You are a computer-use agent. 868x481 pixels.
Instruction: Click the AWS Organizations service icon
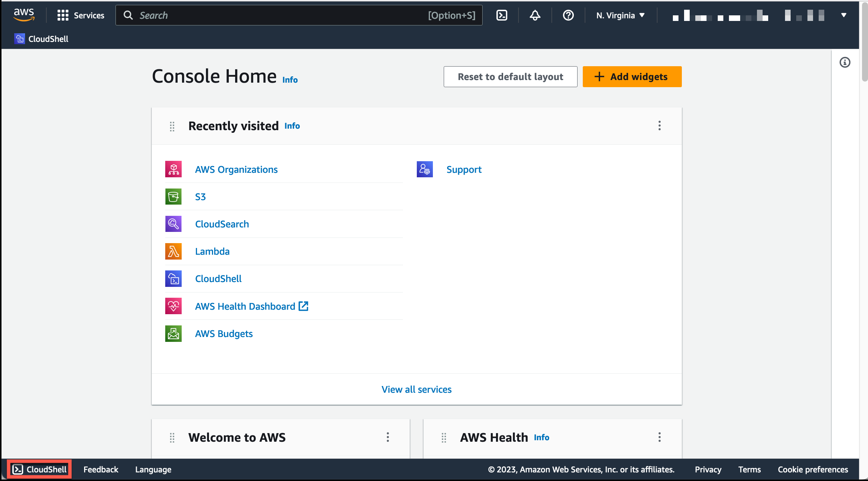173,169
